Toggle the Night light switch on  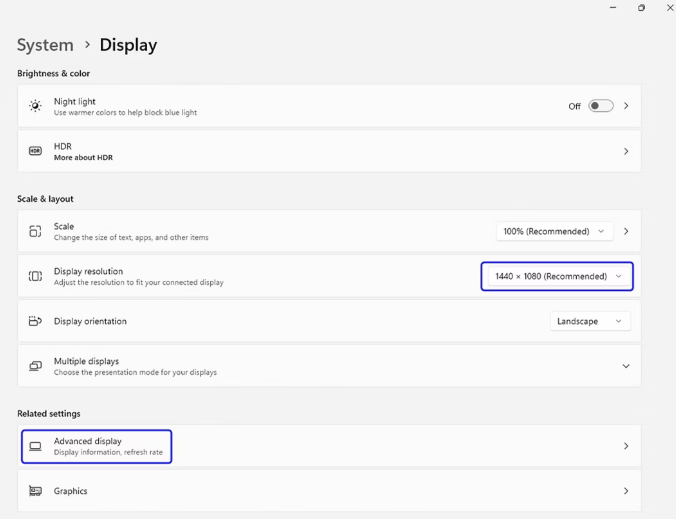pyautogui.click(x=601, y=106)
